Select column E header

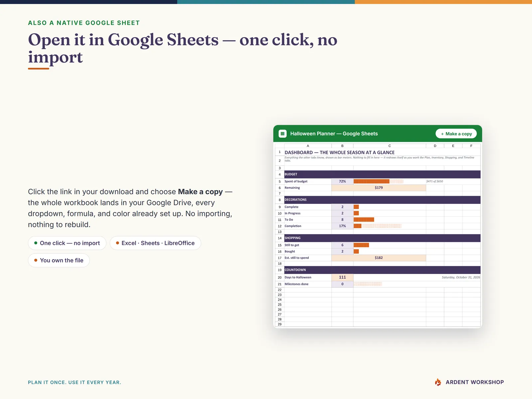pyautogui.click(x=453, y=146)
